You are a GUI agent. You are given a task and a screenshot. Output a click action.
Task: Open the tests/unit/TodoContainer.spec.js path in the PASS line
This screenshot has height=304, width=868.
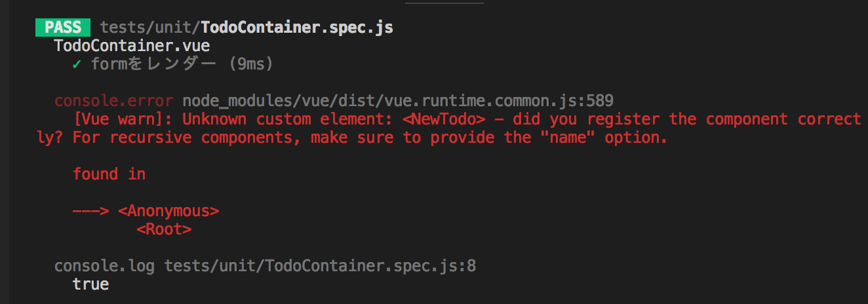[247, 28]
